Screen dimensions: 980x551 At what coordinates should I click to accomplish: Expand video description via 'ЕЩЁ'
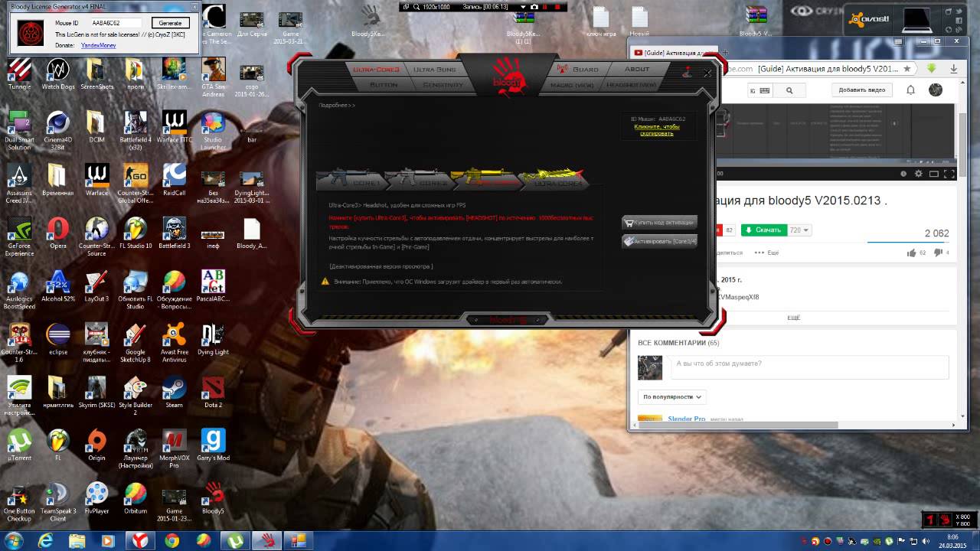(x=794, y=317)
